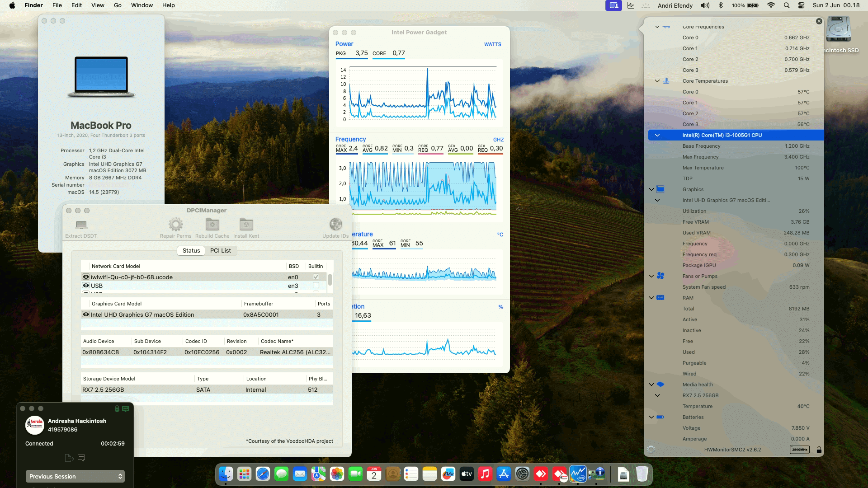Uncheck the Builtin checkbox for en0
This screenshot has width=868, height=488.
point(316,277)
